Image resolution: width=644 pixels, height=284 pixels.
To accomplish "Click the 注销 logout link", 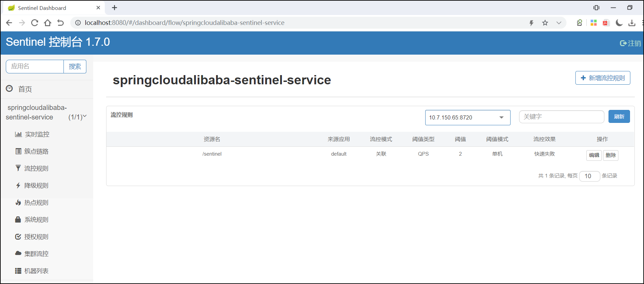I will pos(630,43).
